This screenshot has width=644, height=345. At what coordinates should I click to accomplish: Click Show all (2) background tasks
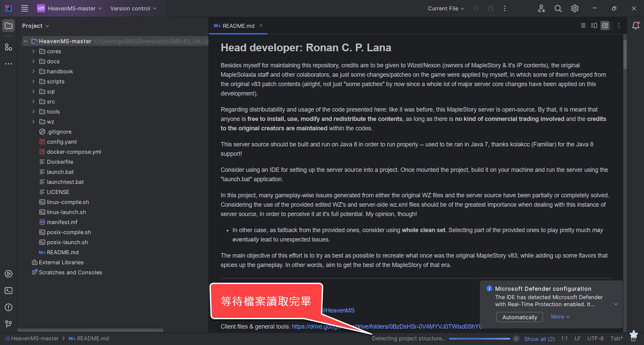(x=539, y=339)
